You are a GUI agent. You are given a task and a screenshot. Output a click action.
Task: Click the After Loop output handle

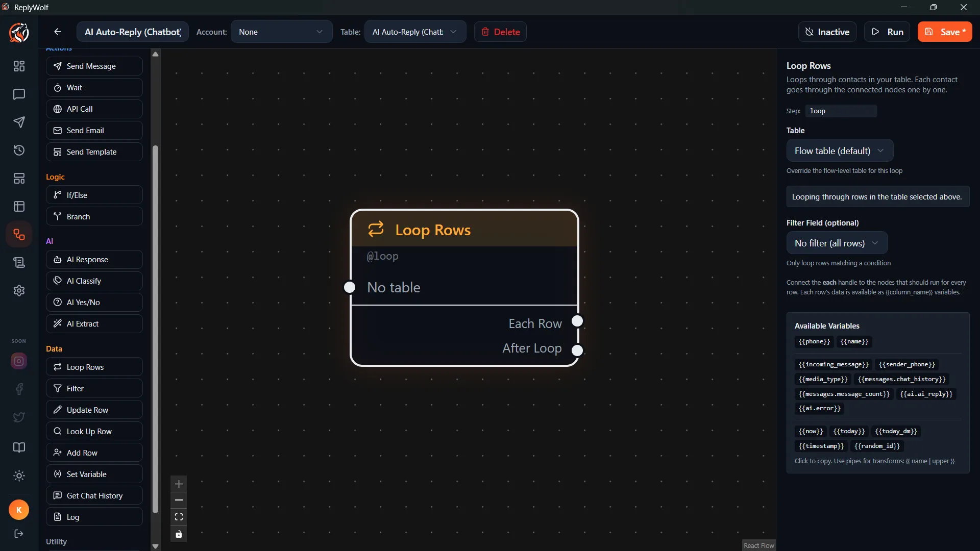[577, 350]
